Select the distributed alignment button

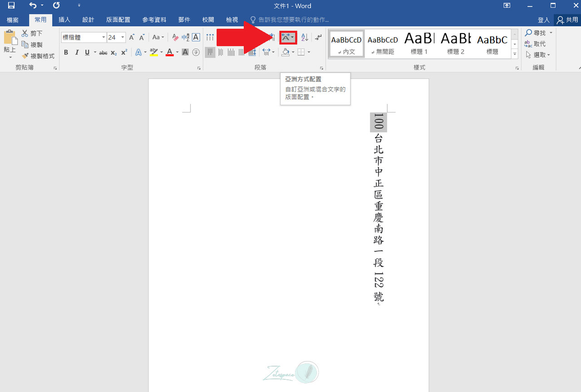pyautogui.click(x=252, y=52)
